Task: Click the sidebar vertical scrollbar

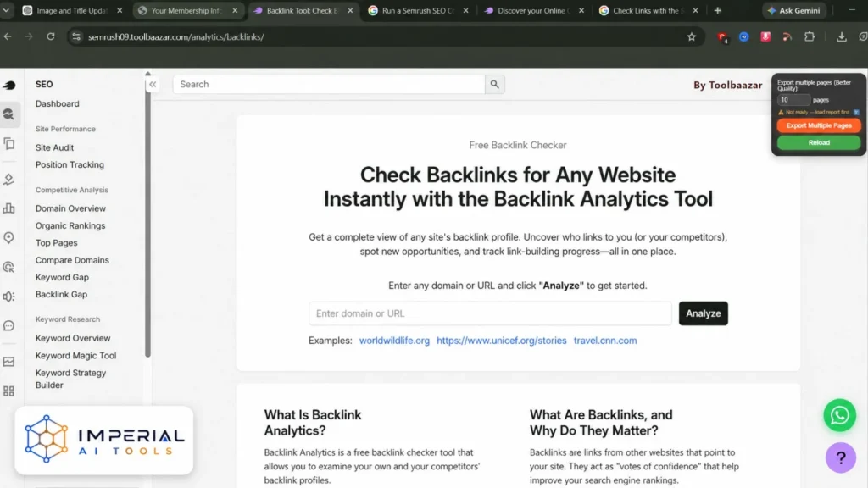Action: (x=147, y=219)
